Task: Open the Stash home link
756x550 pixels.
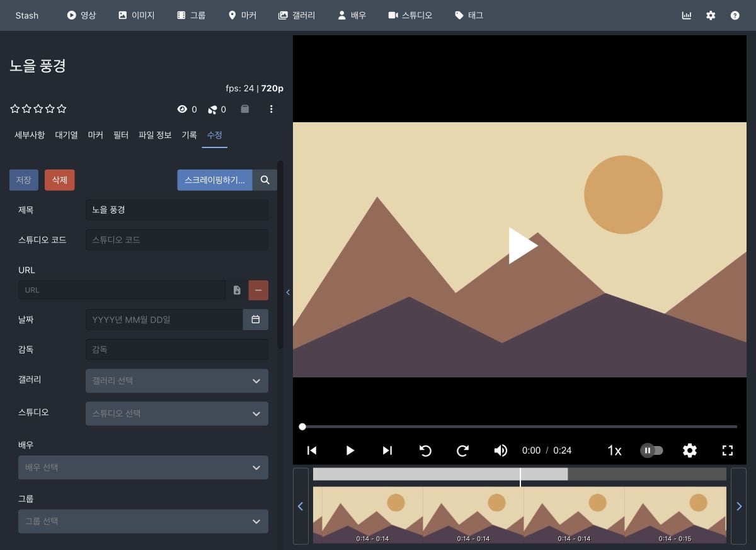Action: point(27,15)
